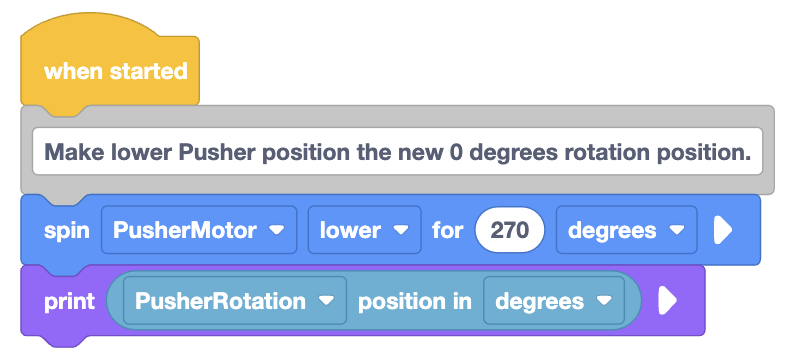790x364 pixels.
Task: Expand the print block using its white triangle
Action: tap(668, 301)
